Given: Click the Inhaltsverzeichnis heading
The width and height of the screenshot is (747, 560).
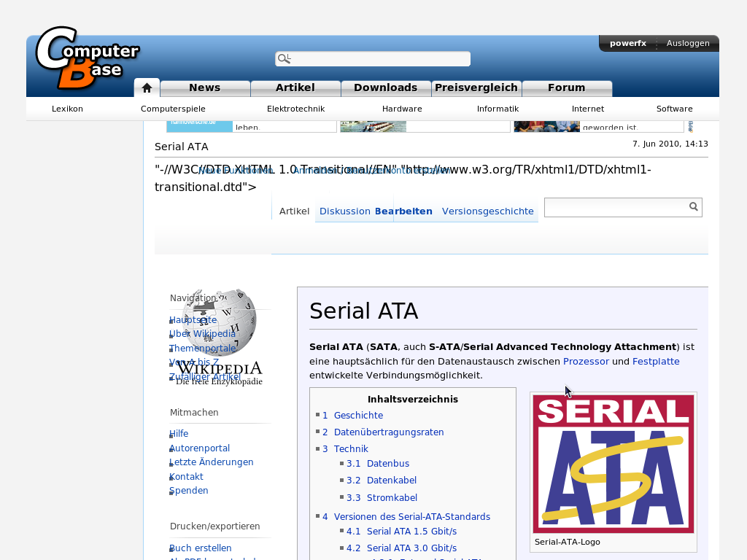Looking at the screenshot, I should (413, 400).
